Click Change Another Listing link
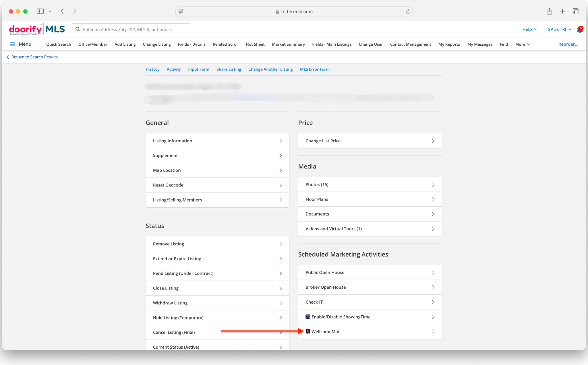 (x=270, y=69)
